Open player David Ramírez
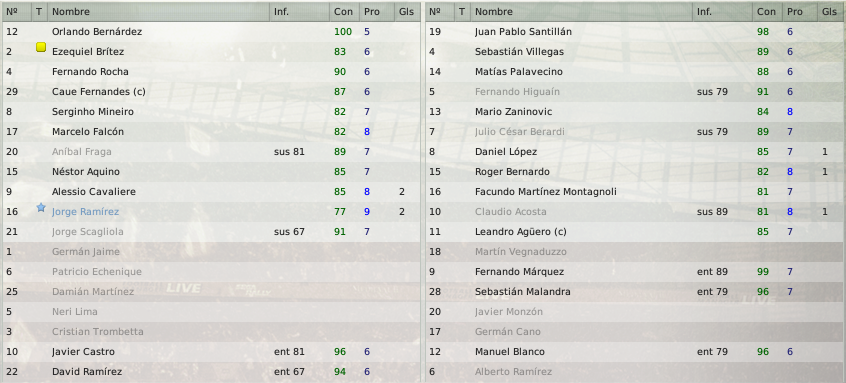 click(x=87, y=371)
